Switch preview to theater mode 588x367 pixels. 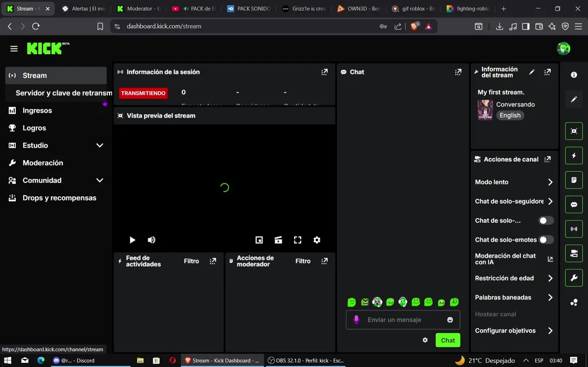(x=278, y=240)
